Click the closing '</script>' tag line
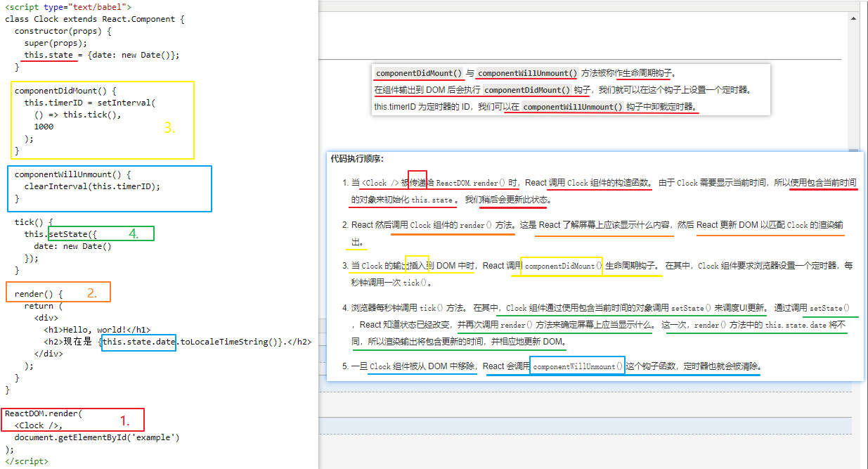The image size is (868, 469). click(x=27, y=461)
